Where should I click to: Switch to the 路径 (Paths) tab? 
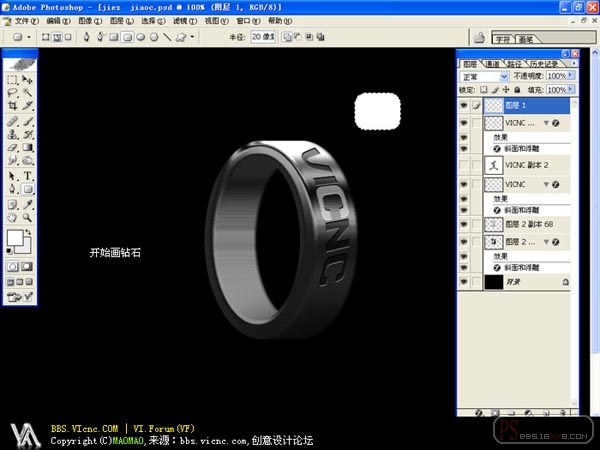[x=514, y=64]
